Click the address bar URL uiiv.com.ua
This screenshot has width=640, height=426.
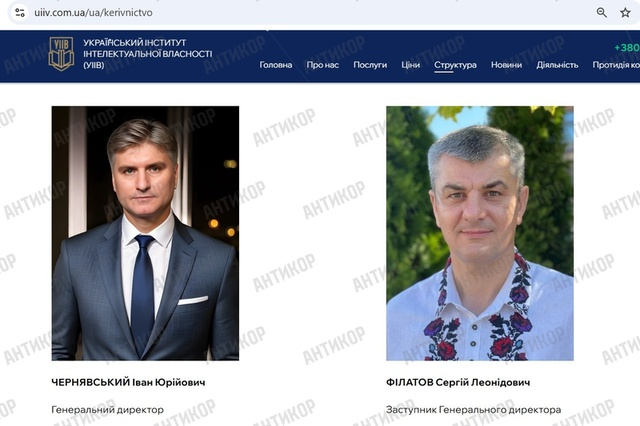(x=93, y=13)
